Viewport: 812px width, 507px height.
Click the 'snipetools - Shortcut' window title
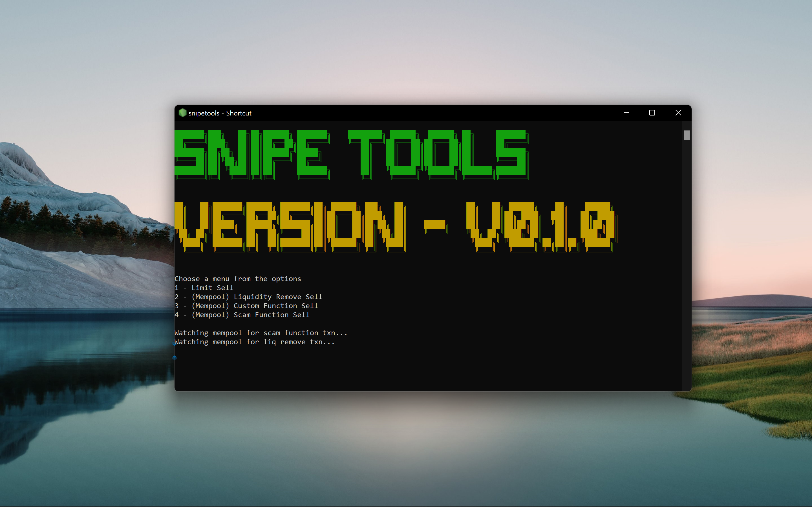click(x=220, y=113)
